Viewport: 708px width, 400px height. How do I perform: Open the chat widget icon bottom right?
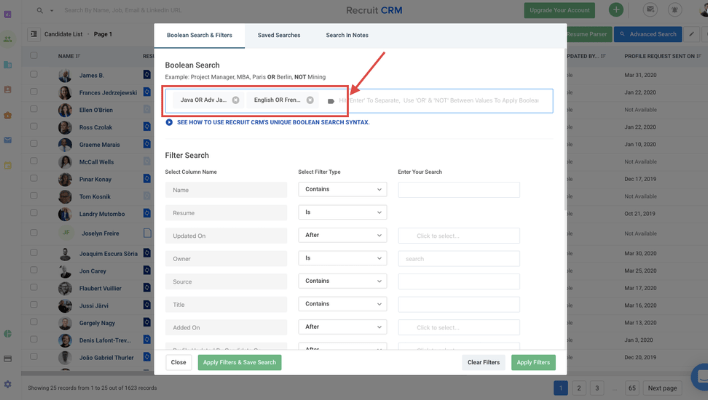(x=701, y=377)
